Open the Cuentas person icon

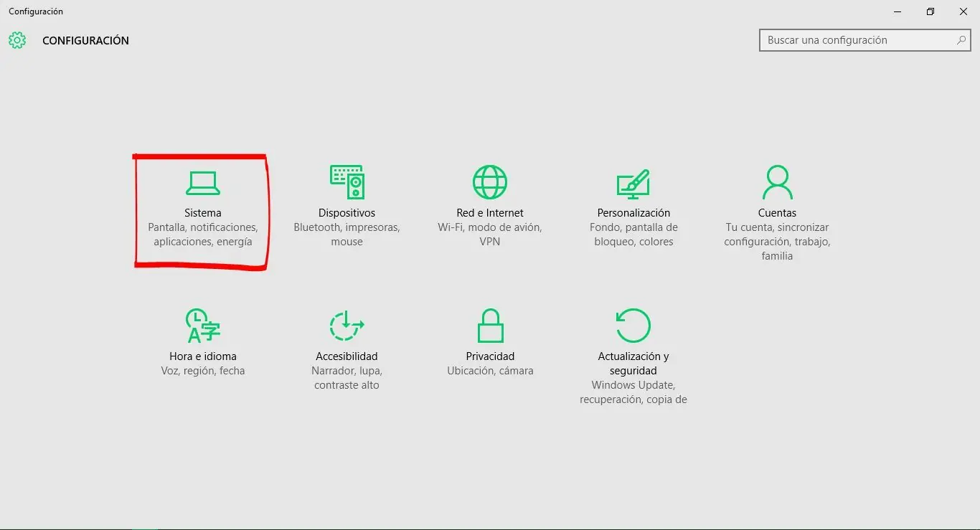point(777,182)
